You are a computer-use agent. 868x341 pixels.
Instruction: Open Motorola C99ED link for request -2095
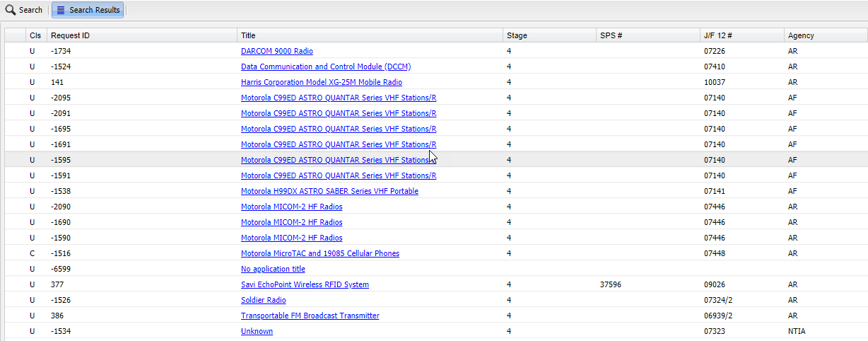tap(339, 98)
